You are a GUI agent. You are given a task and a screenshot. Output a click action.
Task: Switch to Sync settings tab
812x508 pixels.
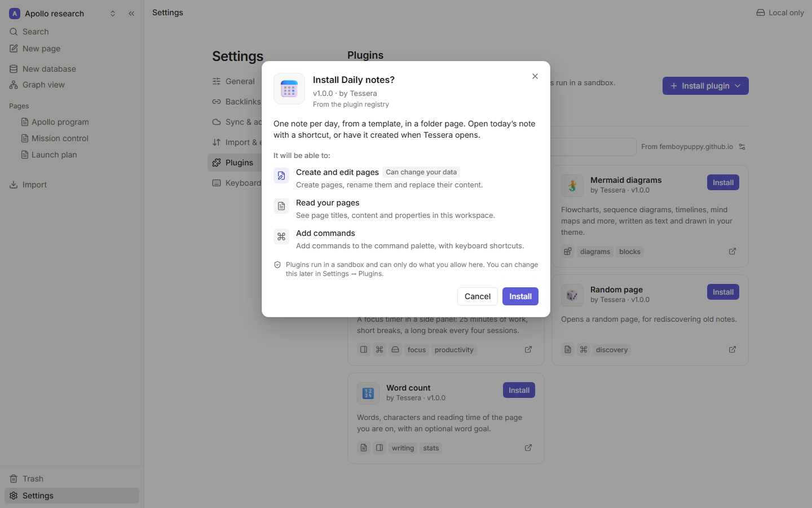pyautogui.click(x=236, y=122)
